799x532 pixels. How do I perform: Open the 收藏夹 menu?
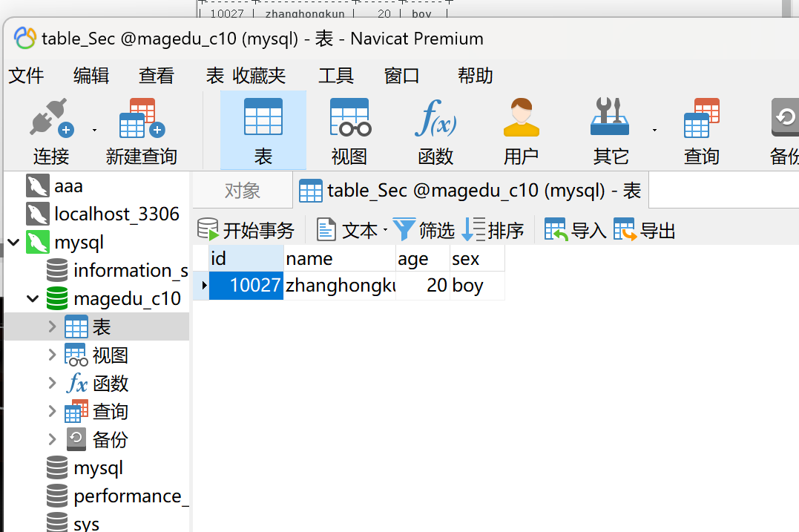259,76
